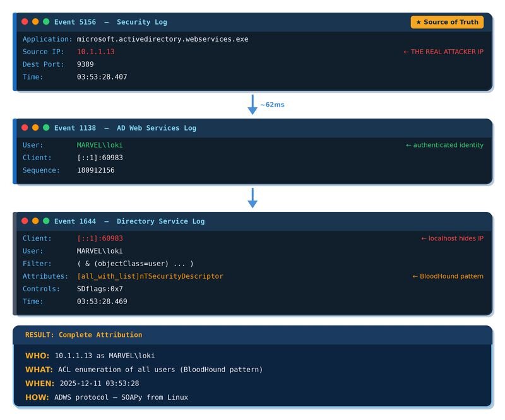Click the Sequence value 180912156

[96, 170]
